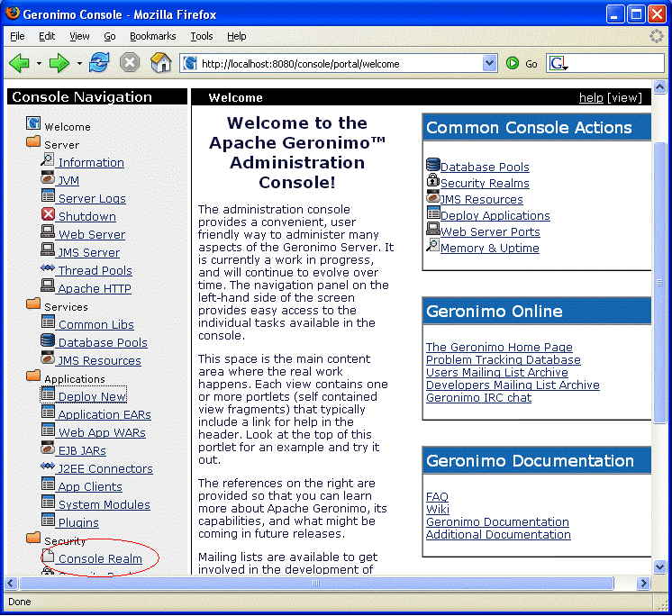Open the Web App WARs link

[102, 432]
